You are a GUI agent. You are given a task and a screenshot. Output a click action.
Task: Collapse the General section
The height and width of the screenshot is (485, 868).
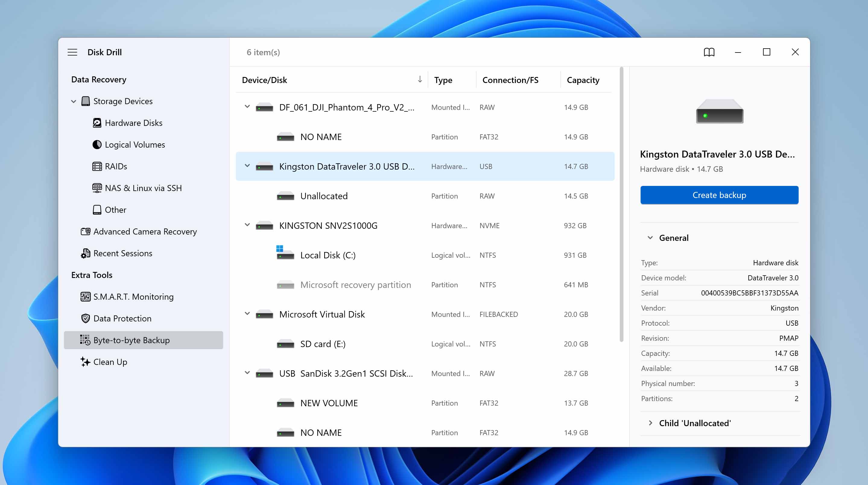pos(650,238)
